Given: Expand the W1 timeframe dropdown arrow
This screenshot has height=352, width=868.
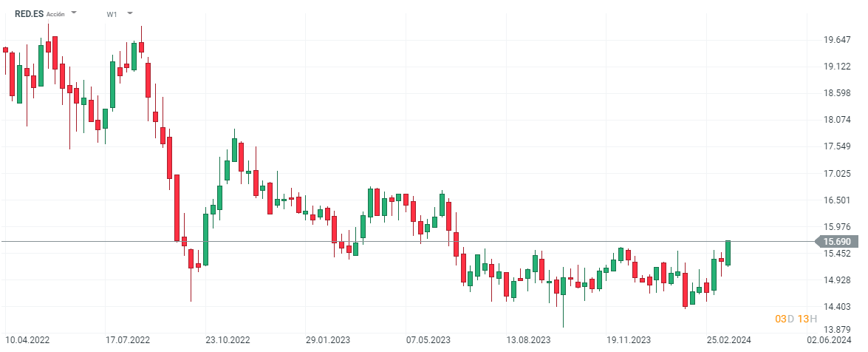Looking at the screenshot, I should coord(130,13).
